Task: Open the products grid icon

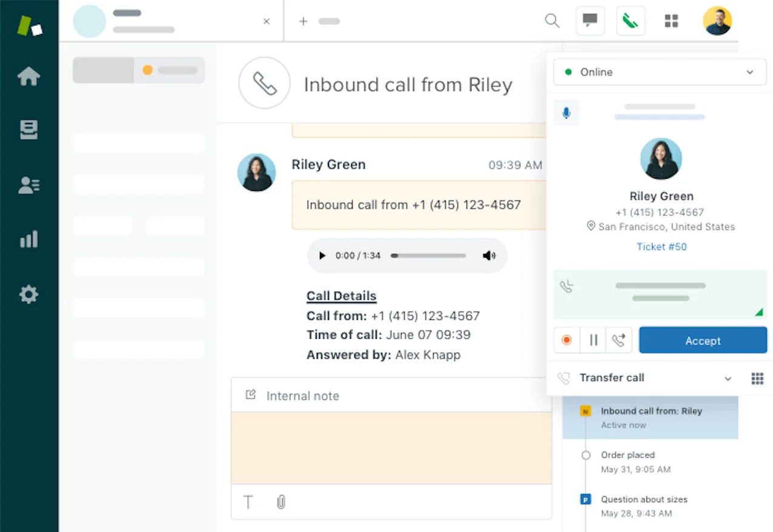Action: click(x=671, y=21)
